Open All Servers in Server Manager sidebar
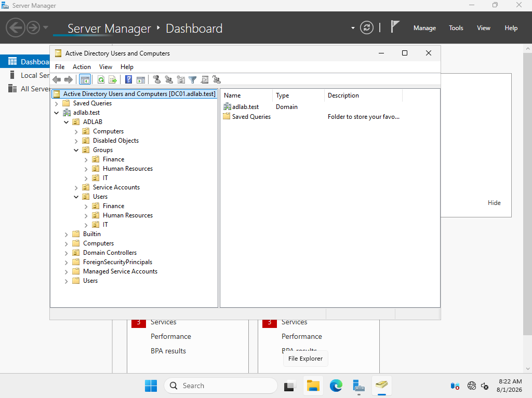 tap(25, 89)
